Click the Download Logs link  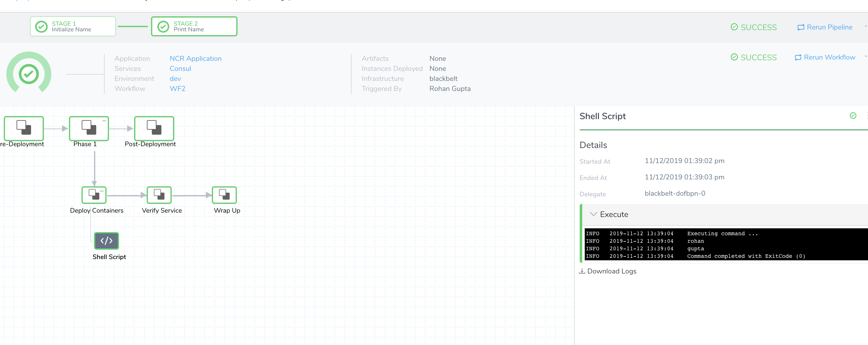tap(612, 271)
